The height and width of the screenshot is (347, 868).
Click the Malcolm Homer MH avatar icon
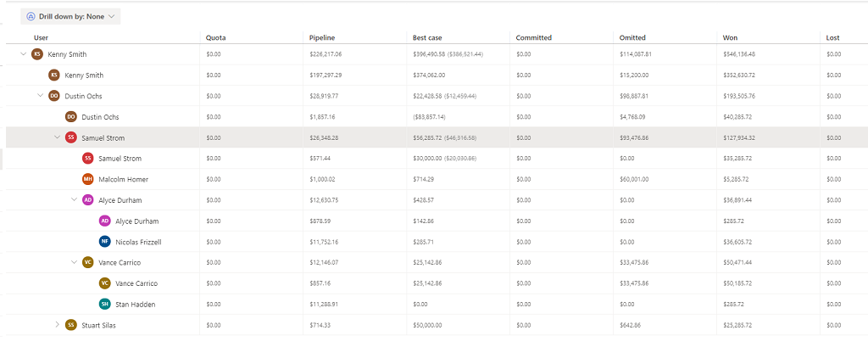87,179
